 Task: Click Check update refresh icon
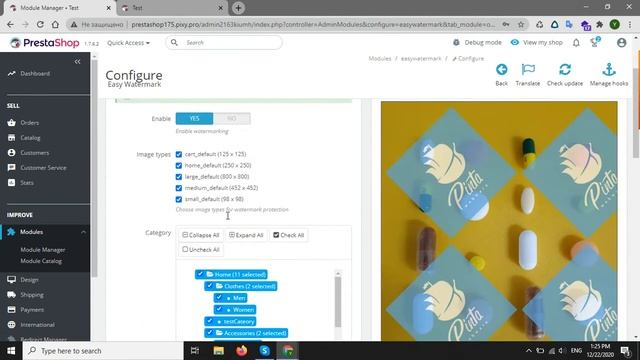[x=565, y=69]
